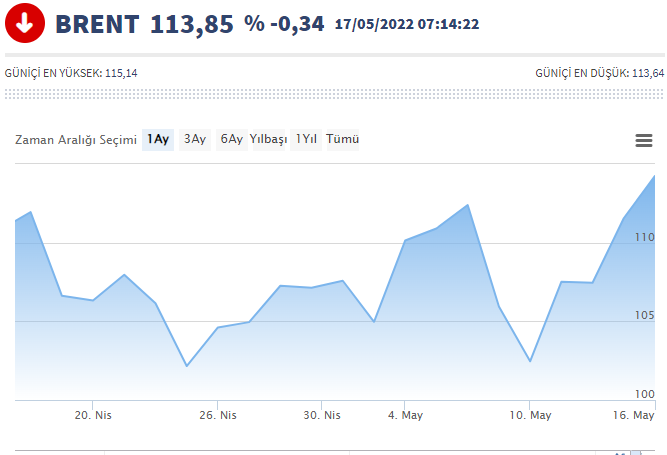Select the 1Ay time range
The image size is (667, 455).
157,140
